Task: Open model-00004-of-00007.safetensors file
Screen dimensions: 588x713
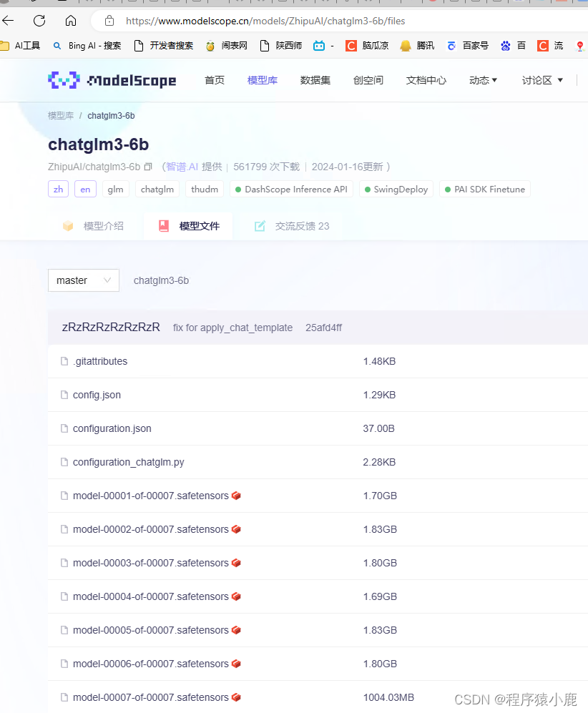Action: pyautogui.click(x=150, y=596)
